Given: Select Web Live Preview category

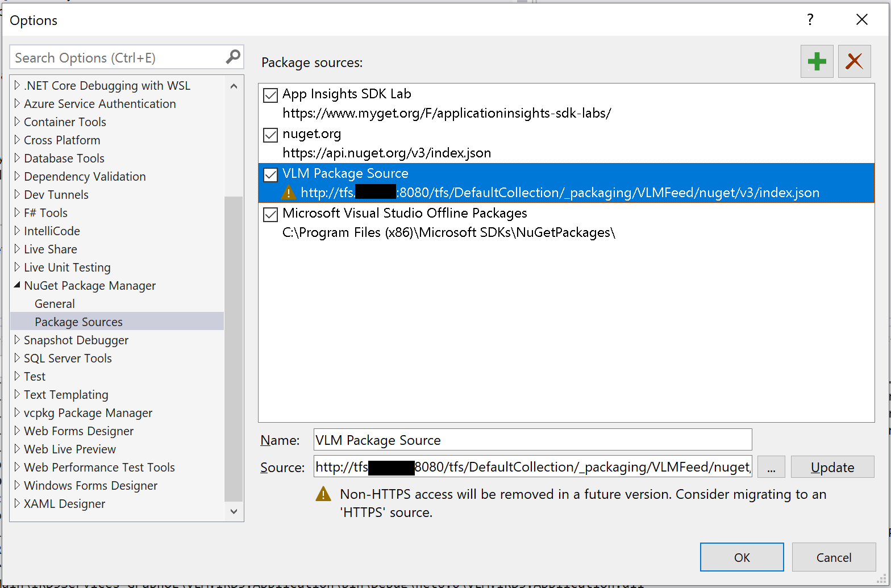Looking at the screenshot, I should [x=70, y=449].
